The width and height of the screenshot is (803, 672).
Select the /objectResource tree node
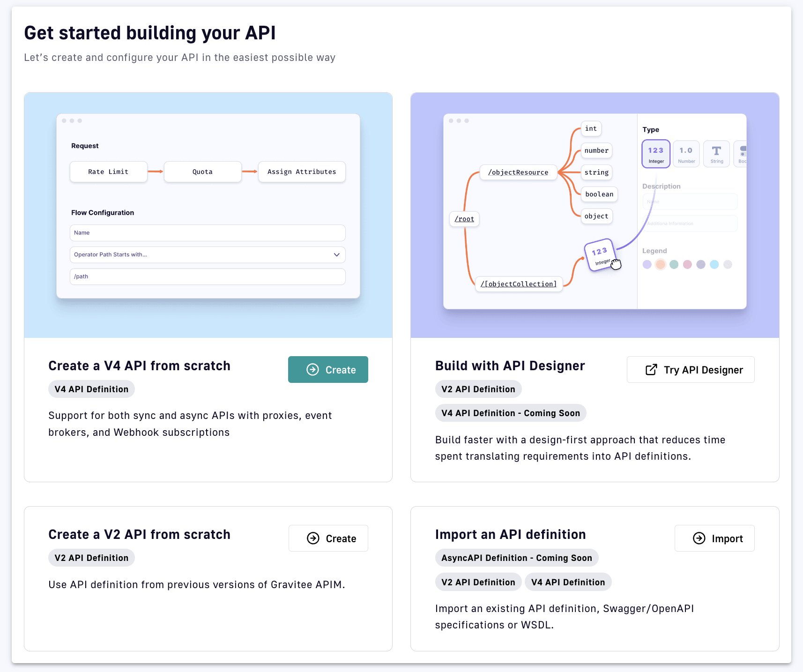point(518,172)
